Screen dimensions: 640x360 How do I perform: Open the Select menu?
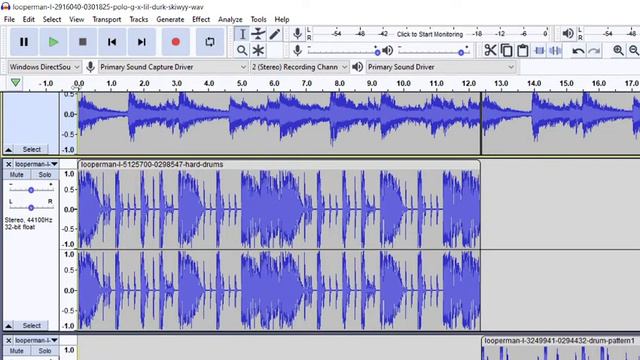(x=52, y=19)
